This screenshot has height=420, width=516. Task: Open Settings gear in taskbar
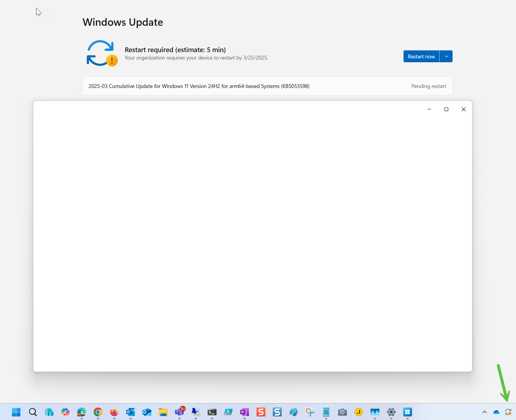(391, 412)
